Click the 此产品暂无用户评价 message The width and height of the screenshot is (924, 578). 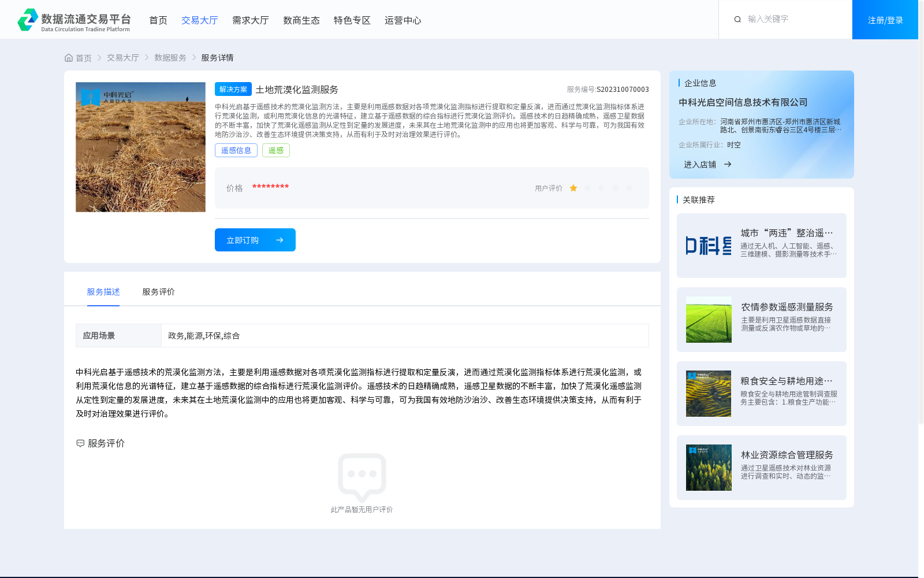pos(362,510)
